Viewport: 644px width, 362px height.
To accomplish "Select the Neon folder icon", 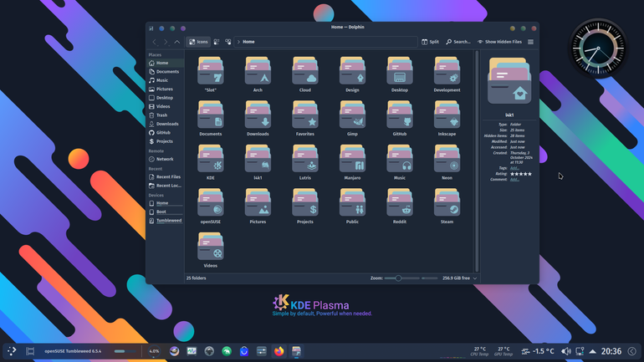I will pyautogui.click(x=447, y=159).
